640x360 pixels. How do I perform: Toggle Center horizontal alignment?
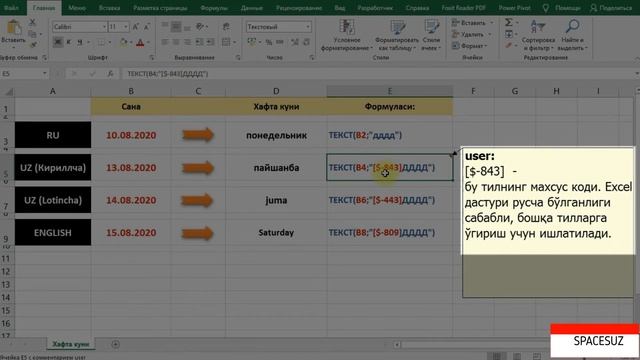(176, 42)
